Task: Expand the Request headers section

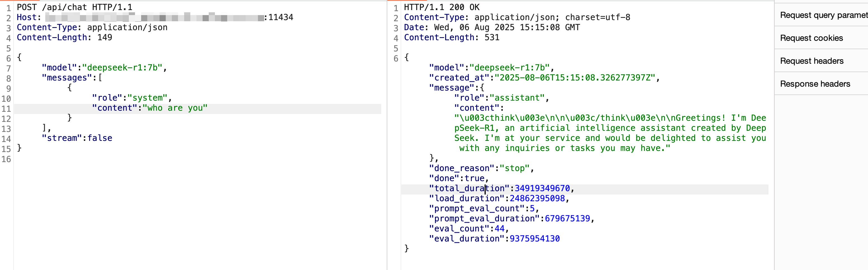Action: [821, 61]
